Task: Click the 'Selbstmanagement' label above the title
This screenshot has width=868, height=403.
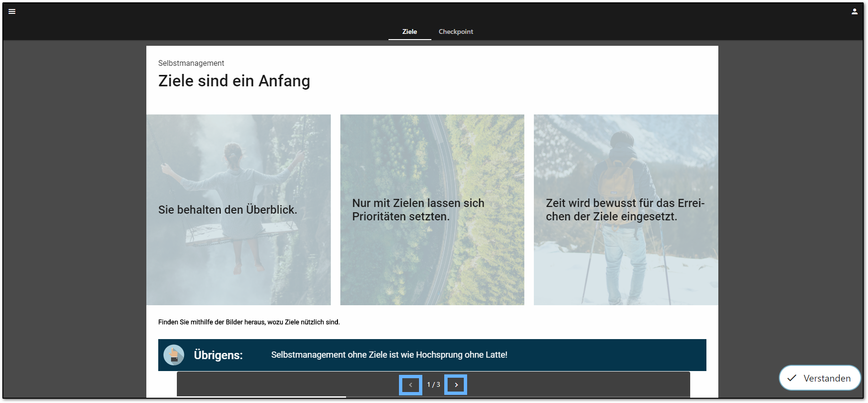Action: click(x=191, y=63)
